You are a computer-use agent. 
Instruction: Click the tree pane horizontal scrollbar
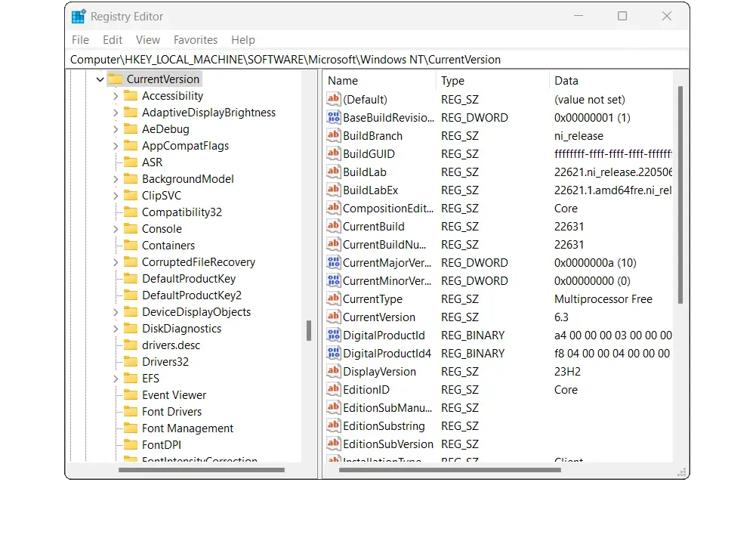(x=202, y=470)
